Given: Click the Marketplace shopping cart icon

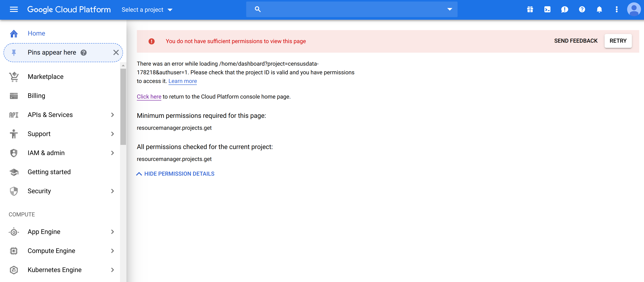Looking at the screenshot, I should (x=14, y=77).
